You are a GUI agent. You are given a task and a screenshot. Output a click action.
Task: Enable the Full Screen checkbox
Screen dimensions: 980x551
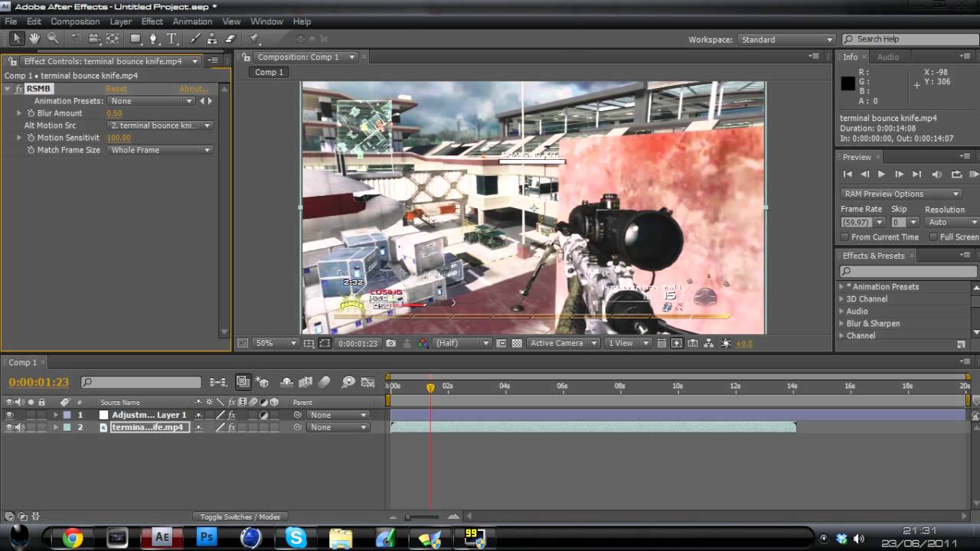pos(933,237)
